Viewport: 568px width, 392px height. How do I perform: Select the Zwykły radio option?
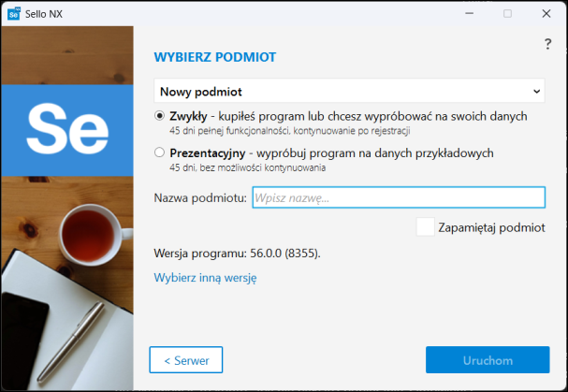160,116
